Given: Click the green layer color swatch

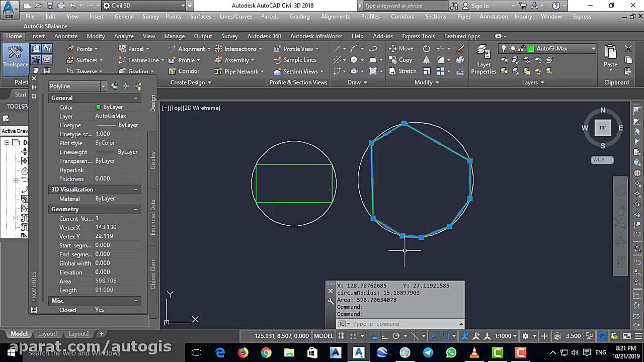Looking at the screenshot, I should coord(531,49).
